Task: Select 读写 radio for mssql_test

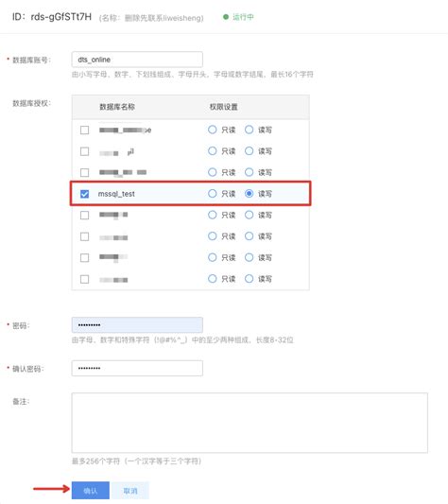Action: (250, 194)
